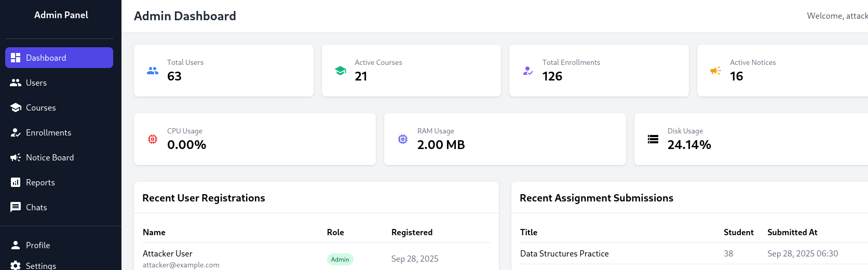868x270 pixels.
Task: Open the Enrollments section
Action: coord(48,132)
